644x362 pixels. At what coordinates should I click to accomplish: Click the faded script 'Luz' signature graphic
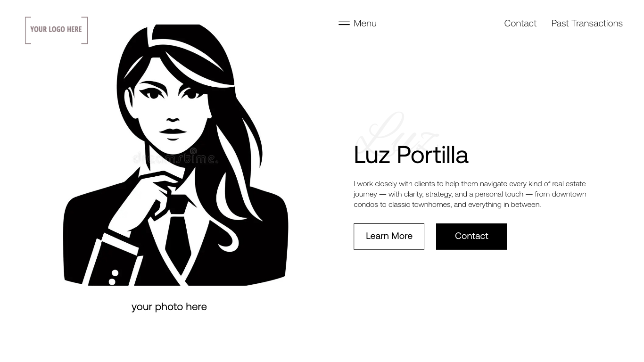click(396, 132)
